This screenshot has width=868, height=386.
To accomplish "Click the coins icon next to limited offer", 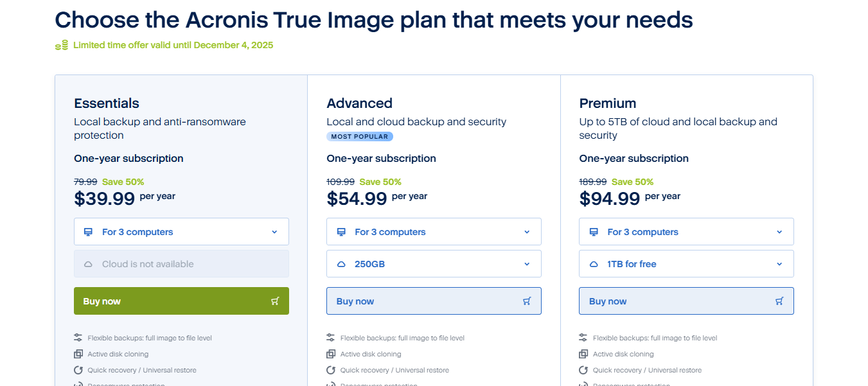I will 62,45.
